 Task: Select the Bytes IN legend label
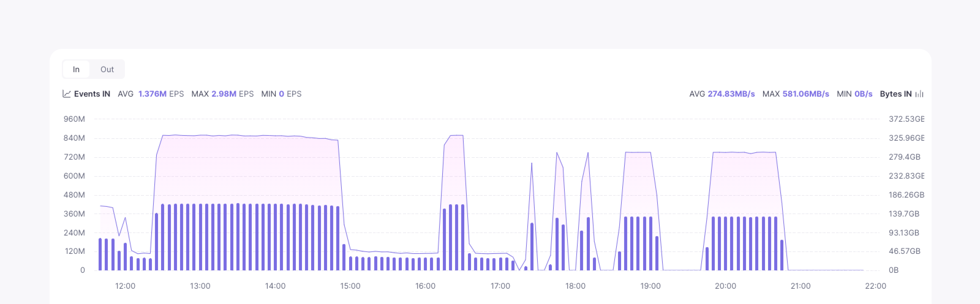click(x=895, y=94)
